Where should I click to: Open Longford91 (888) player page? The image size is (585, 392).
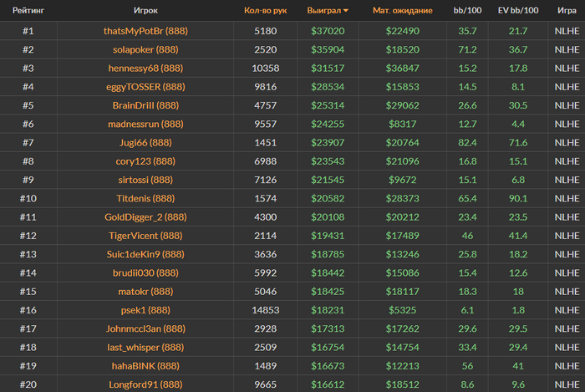145,384
